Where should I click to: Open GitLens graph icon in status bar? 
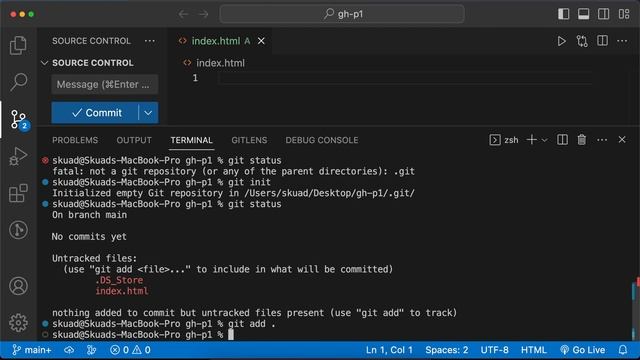pos(91,350)
